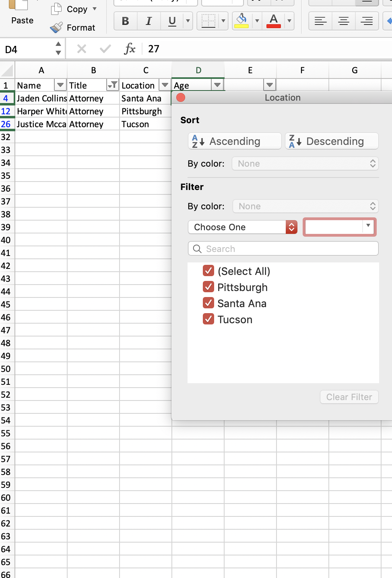Expand the borders dropdown arrow
Viewport: 392px width, 578px height.
click(223, 21)
